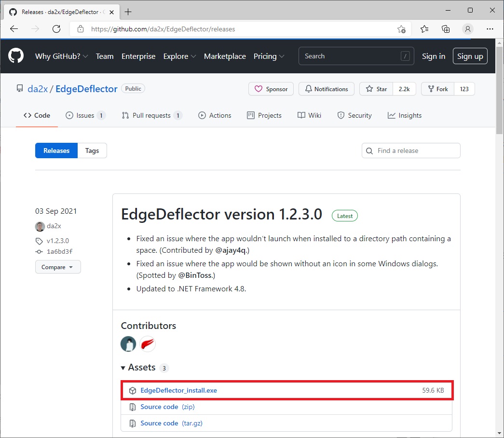Click the scrollbar down arrow
Image resolution: width=504 pixels, height=438 pixels.
(499, 433)
